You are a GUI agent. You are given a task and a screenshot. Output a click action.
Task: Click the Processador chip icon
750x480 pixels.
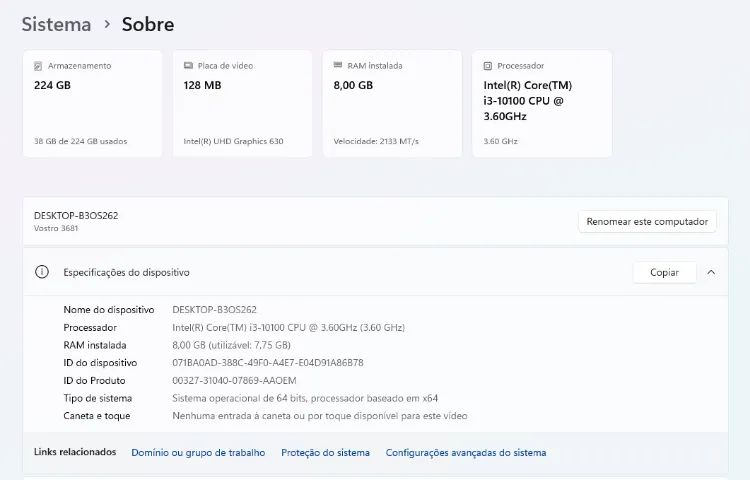487,66
